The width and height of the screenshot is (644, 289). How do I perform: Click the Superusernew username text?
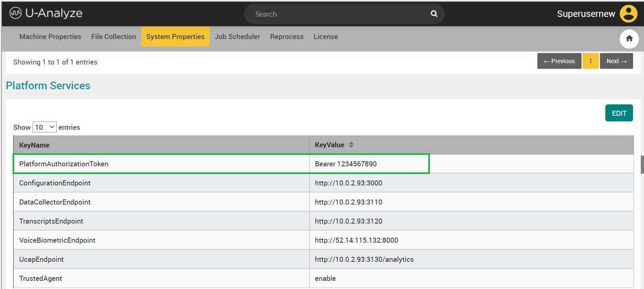point(586,14)
